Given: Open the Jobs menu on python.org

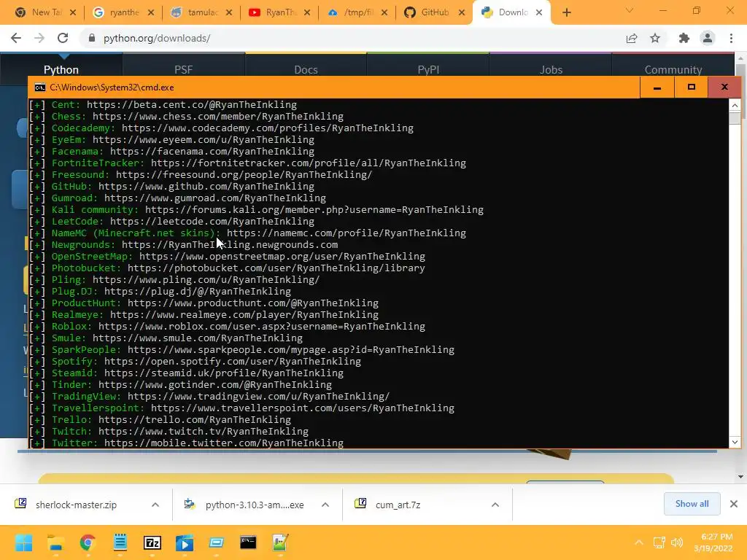Looking at the screenshot, I should 551,69.
